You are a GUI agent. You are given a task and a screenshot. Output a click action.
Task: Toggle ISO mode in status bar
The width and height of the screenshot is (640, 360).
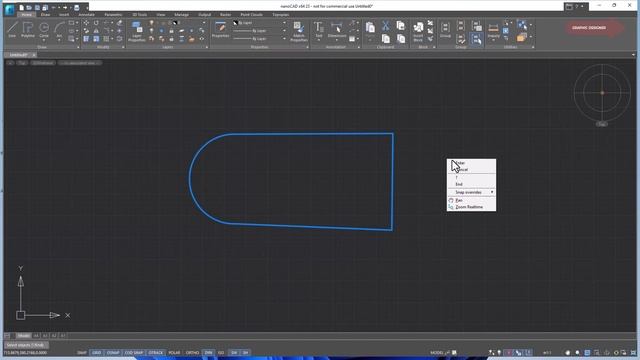(x=221, y=353)
